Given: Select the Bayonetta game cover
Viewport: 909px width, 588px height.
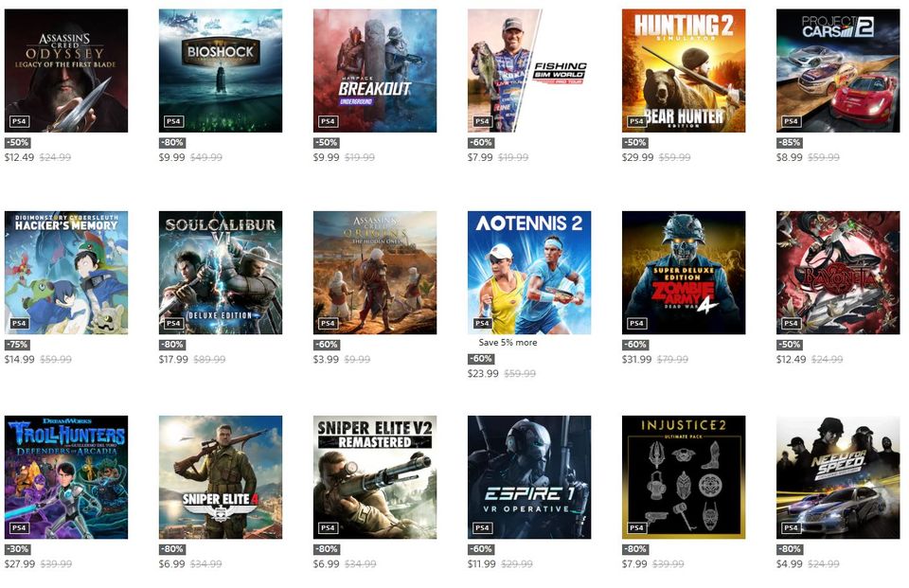Looking at the screenshot, I should [x=838, y=273].
